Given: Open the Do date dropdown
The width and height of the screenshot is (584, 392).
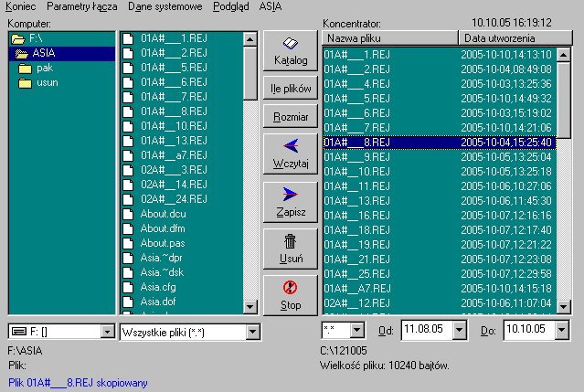Looking at the screenshot, I should 561,330.
